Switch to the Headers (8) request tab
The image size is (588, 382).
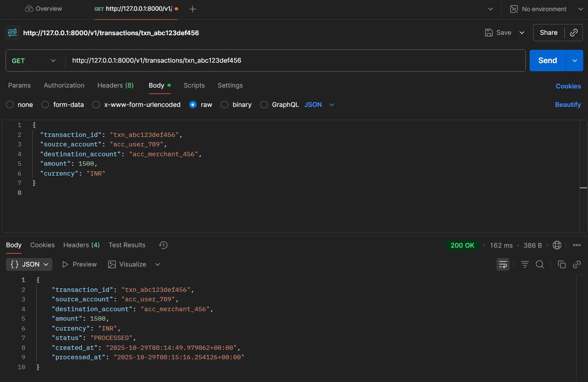[115, 85]
